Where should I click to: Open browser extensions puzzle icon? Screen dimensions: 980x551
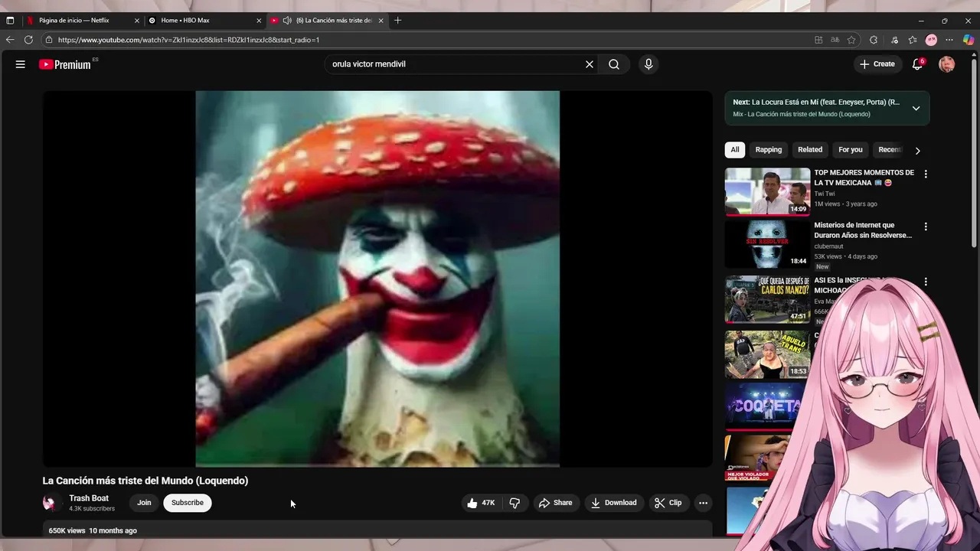(874, 40)
